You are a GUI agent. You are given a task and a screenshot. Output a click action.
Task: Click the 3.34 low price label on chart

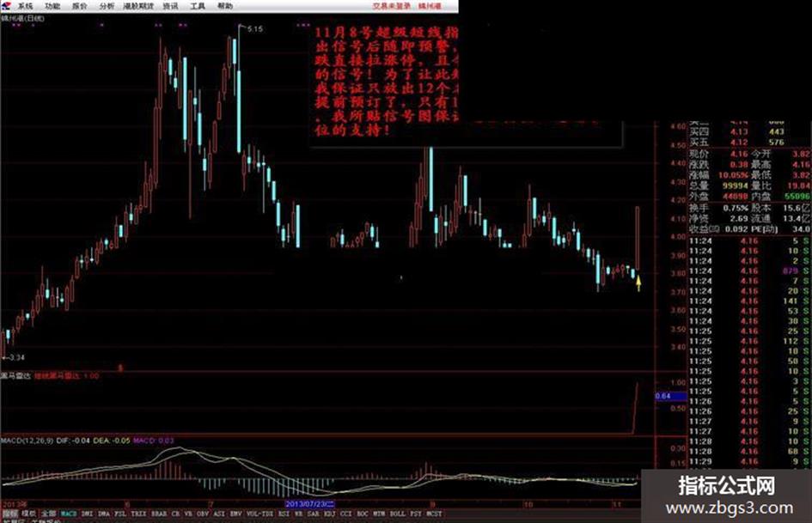(16, 357)
